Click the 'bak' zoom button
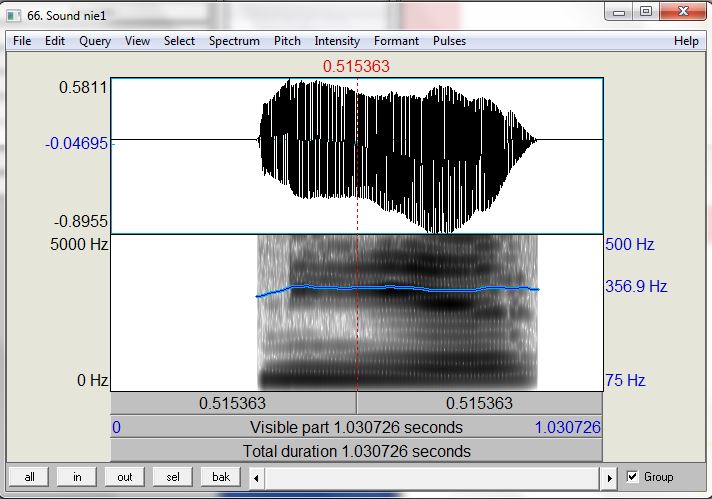 click(221, 477)
